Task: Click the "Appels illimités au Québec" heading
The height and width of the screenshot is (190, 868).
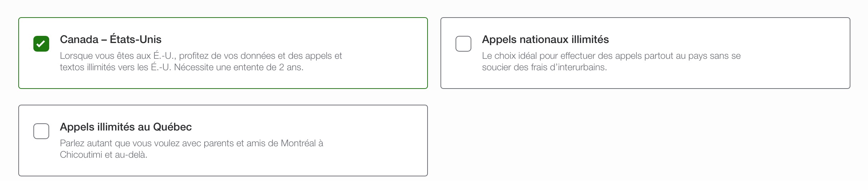Action: (126, 127)
